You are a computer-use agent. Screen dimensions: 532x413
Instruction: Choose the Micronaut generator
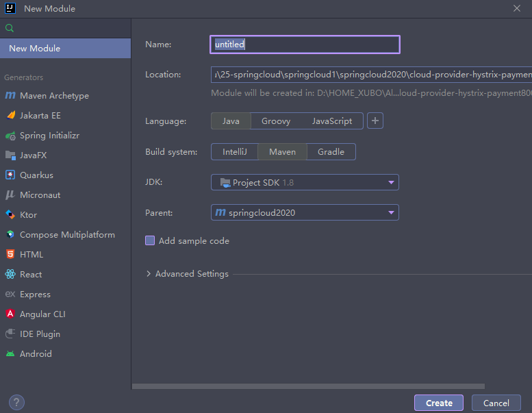pos(65,195)
